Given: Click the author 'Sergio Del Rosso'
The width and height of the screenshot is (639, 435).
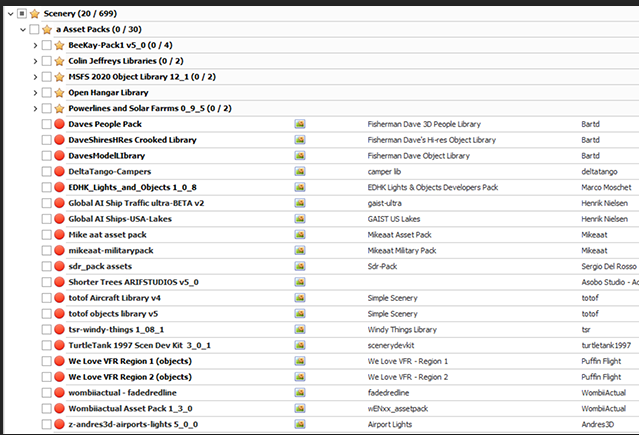Looking at the screenshot, I should pos(609,267).
